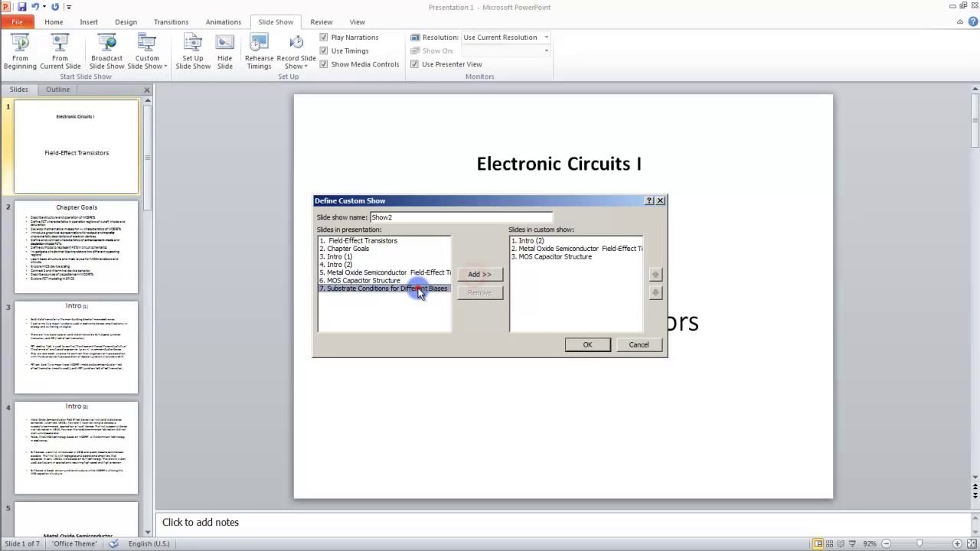This screenshot has width=980, height=551.
Task: Open the File tab
Action: coord(17,22)
